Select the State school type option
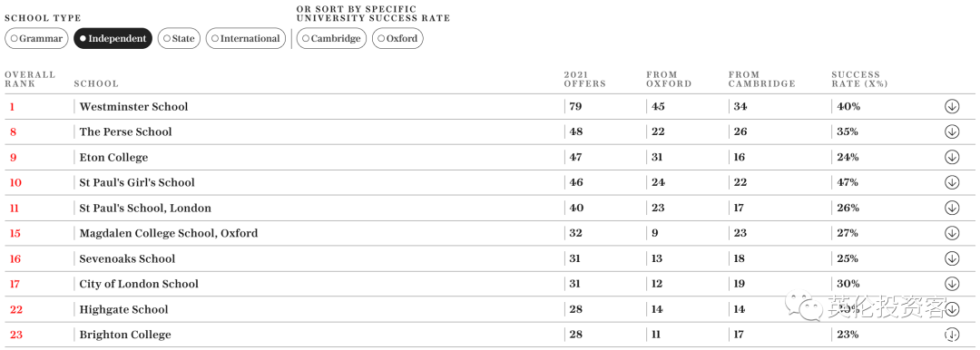This screenshot has width=980, height=350. click(x=179, y=39)
